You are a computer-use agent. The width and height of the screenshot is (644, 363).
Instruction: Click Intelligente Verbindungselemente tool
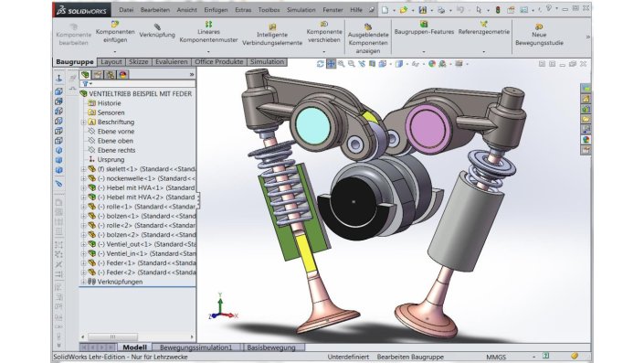[x=272, y=35]
